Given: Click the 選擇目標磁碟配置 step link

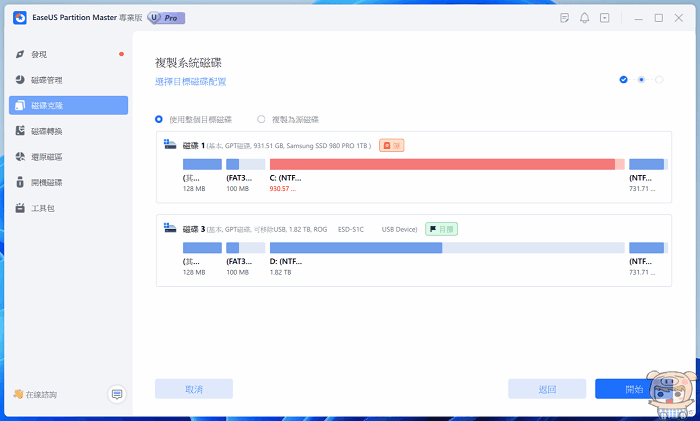Looking at the screenshot, I should [191, 82].
